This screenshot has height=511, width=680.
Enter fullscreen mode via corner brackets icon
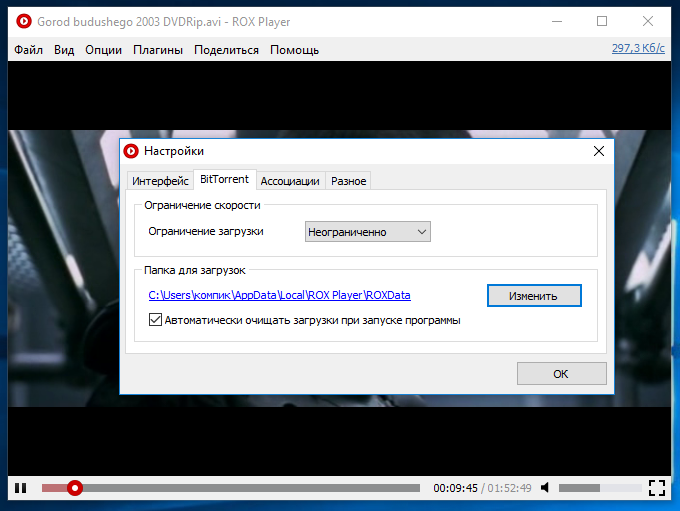657,488
